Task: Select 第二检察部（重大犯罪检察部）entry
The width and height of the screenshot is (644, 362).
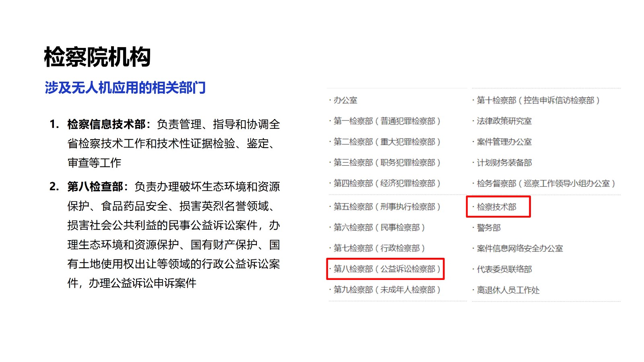Action: pyautogui.click(x=386, y=142)
